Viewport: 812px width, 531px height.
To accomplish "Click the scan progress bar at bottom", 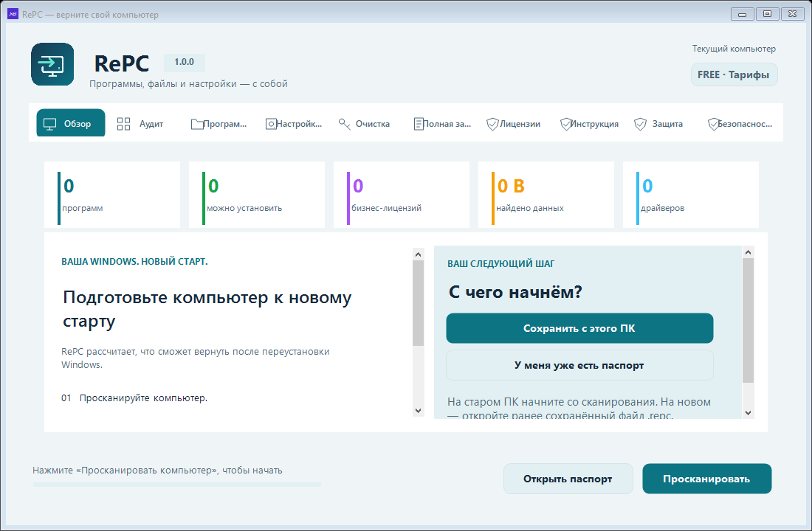I will [x=177, y=485].
